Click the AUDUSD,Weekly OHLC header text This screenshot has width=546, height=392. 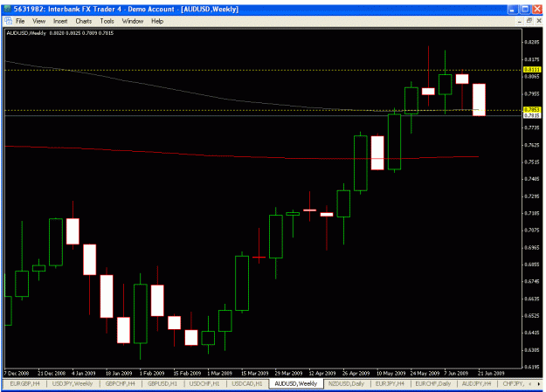(60, 33)
